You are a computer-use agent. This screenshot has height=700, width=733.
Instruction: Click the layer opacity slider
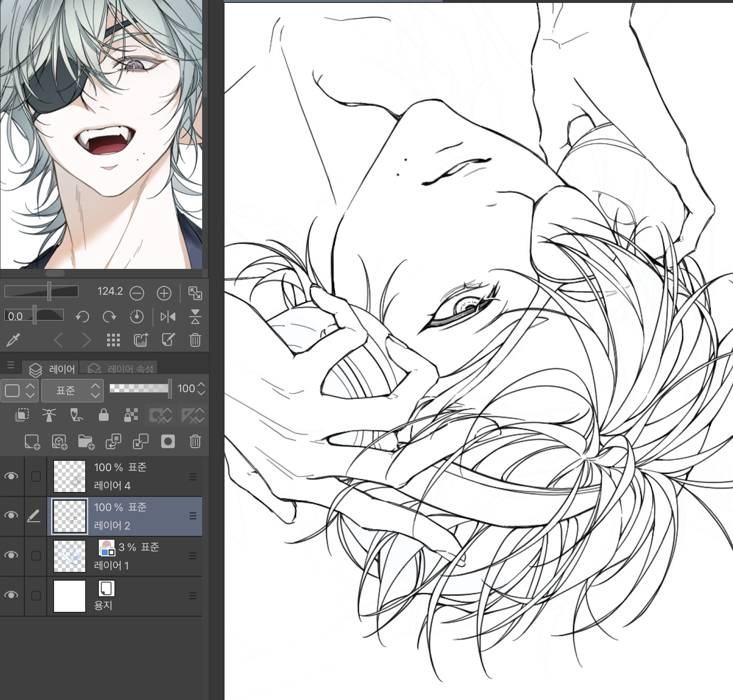coord(139,388)
